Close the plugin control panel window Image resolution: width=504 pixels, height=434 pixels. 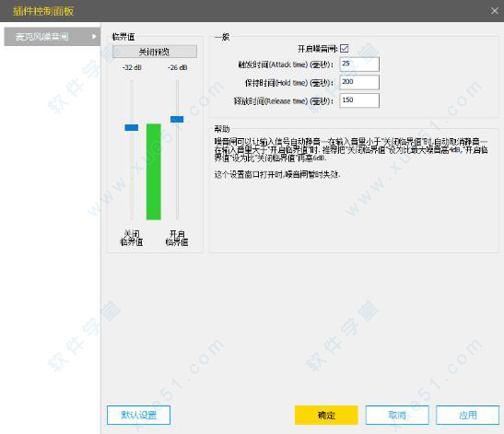tap(495, 11)
